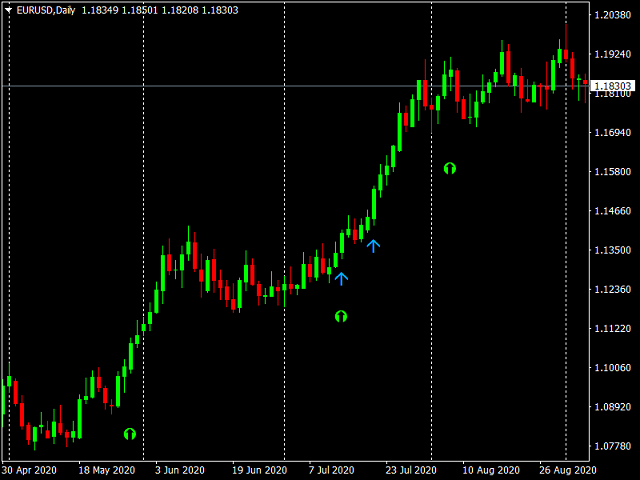Select the EURUSD,Daily chart title text
The height and width of the screenshot is (480, 640).
[46, 10]
